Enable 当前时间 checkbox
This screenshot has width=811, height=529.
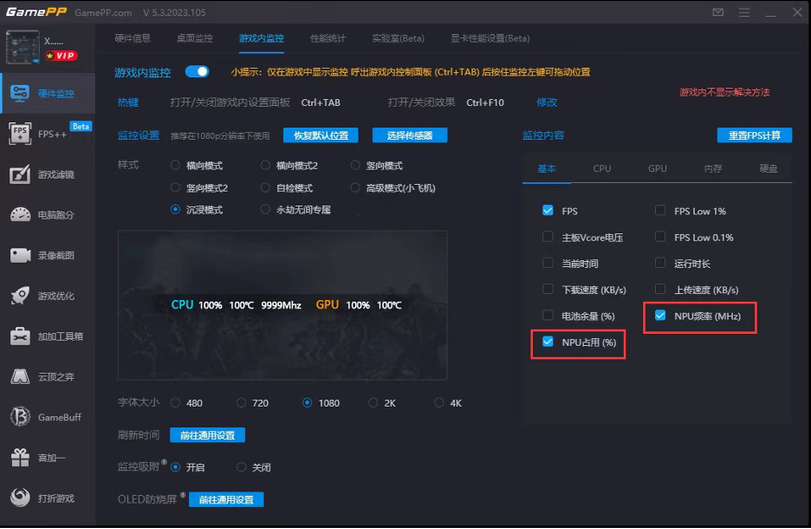tap(548, 263)
